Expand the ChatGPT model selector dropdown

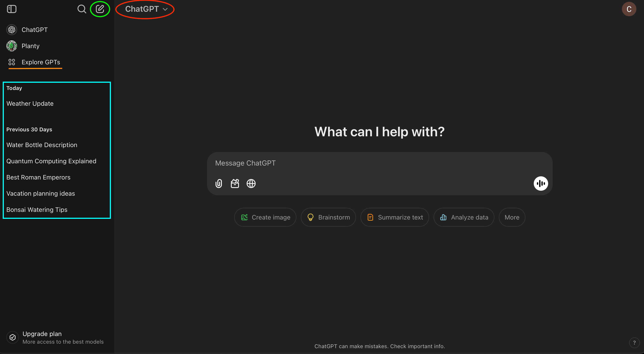pos(146,9)
